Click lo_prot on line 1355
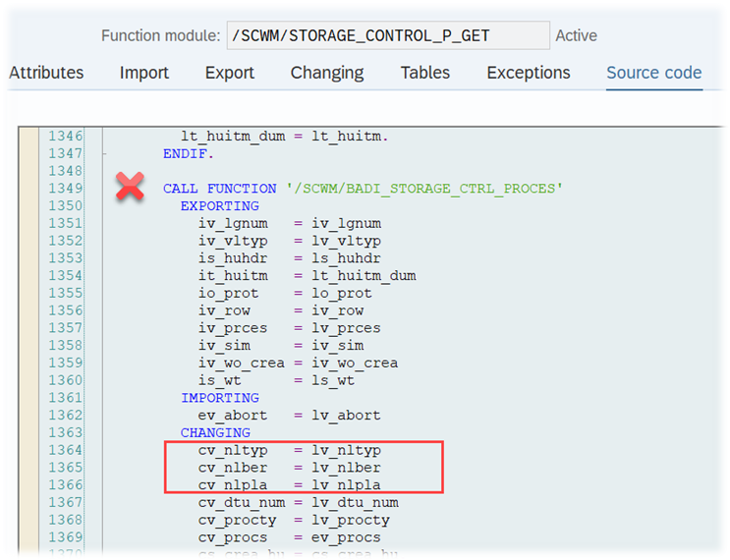Viewport: 730px width, 560px height. pos(342,294)
